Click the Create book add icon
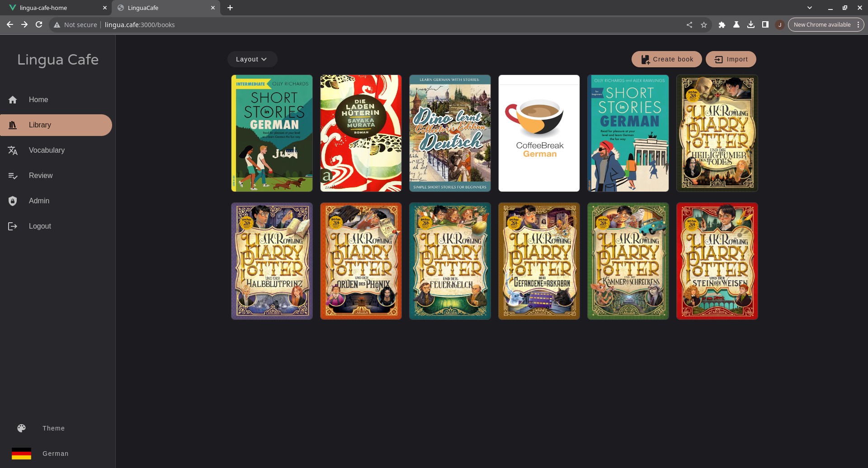The image size is (868, 468). click(x=645, y=59)
